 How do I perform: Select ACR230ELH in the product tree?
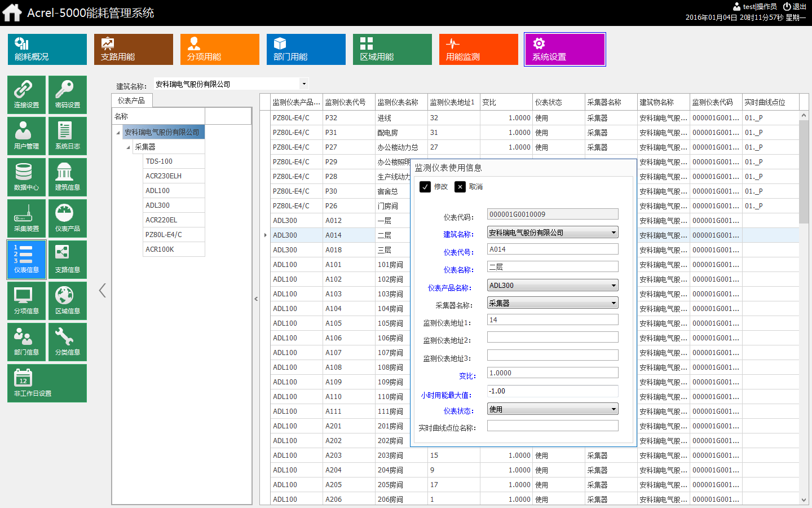pyautogui.click(x=164, y=176)
